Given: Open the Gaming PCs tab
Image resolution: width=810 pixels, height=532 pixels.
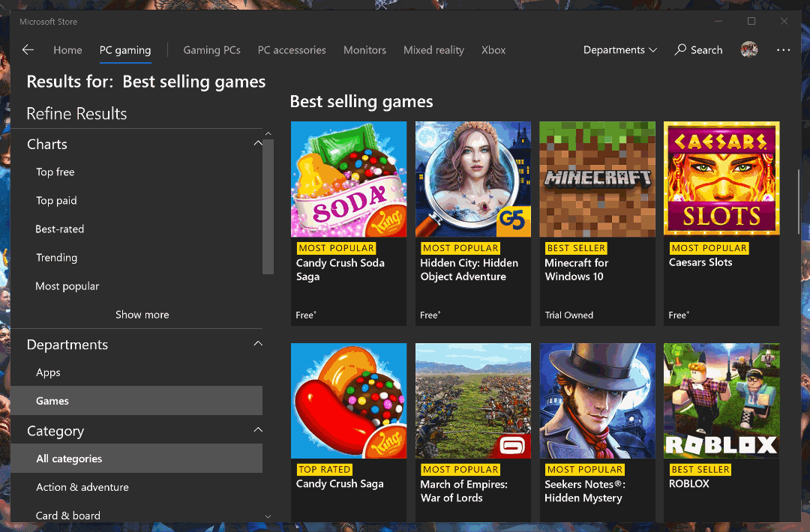Looking at the screenshot, I should (x=211, y=50).
